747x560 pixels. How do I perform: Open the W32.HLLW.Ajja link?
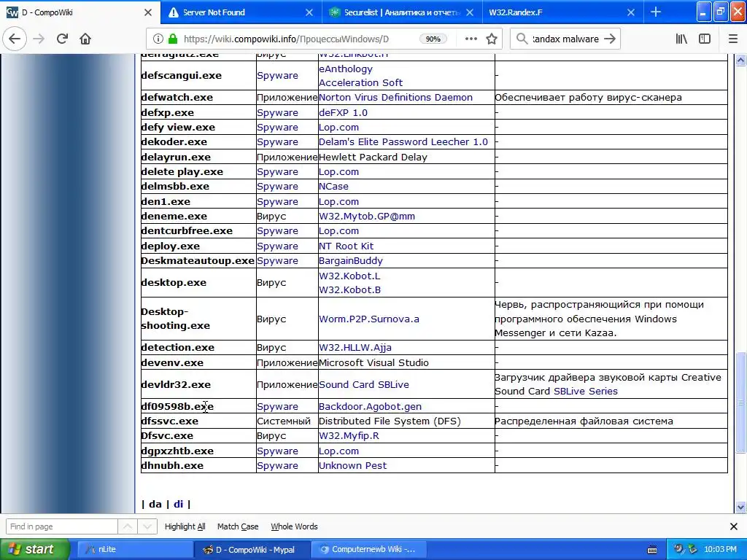pos(355,347)
